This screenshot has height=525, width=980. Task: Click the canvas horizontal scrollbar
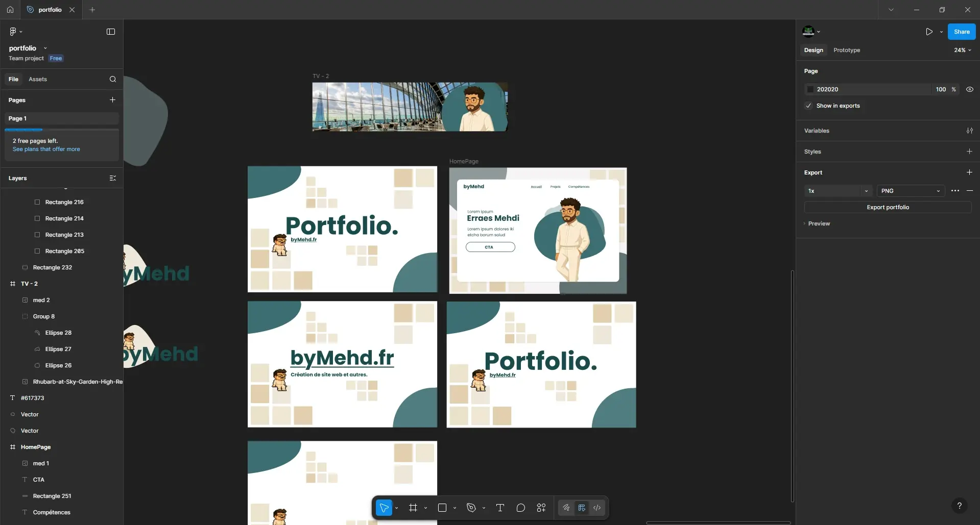pyautogui.click(x=718, y=522)
